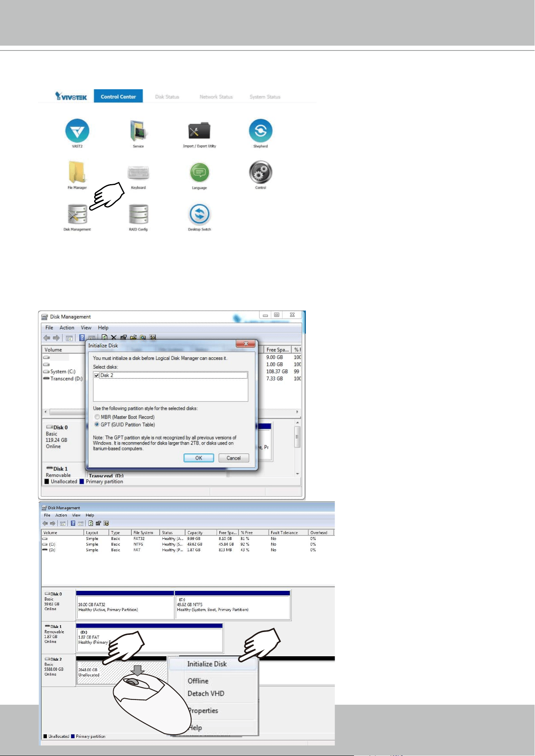
Task: Click the Capacity column header
Action: tap(201, 533)
